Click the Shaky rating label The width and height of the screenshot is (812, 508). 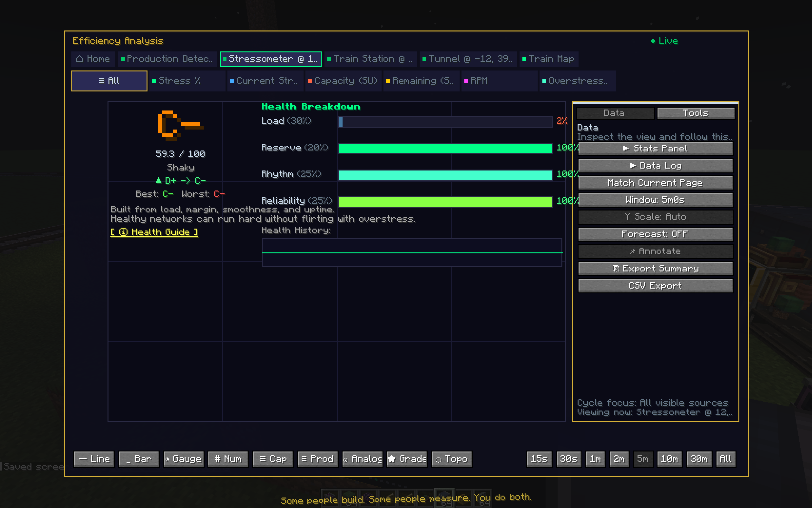181,168
